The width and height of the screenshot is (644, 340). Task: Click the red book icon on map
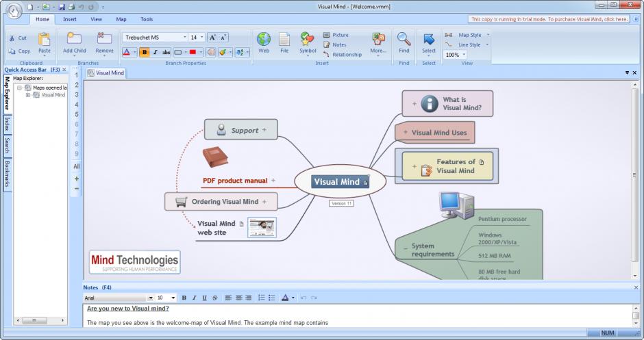click(215, 157)
